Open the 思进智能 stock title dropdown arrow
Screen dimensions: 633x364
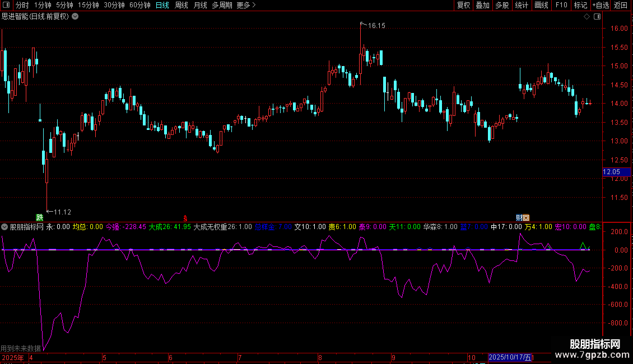pos(75,16)
